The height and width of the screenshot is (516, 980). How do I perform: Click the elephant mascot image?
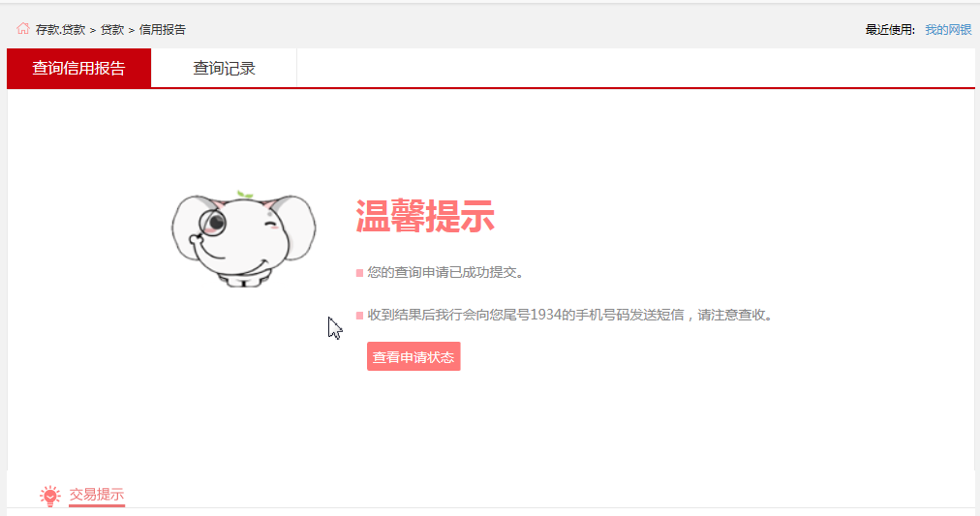pyautogui.click(x=244, y=239)
